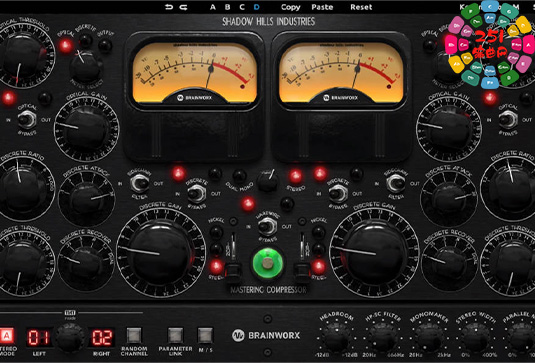Flip the right channel Optical Bypass switch
Viewport: 535px width, 363px height.
point(508,119)
